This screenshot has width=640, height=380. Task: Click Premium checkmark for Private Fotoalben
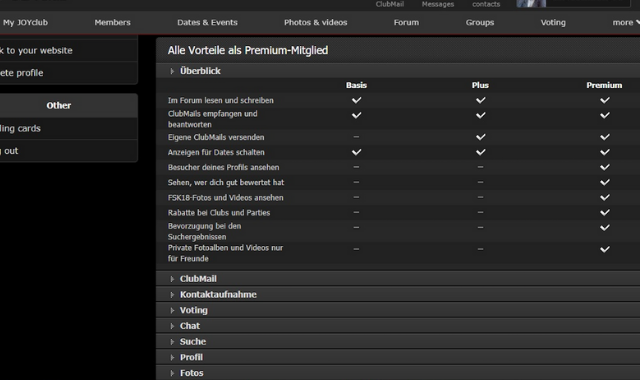[604, 249]
